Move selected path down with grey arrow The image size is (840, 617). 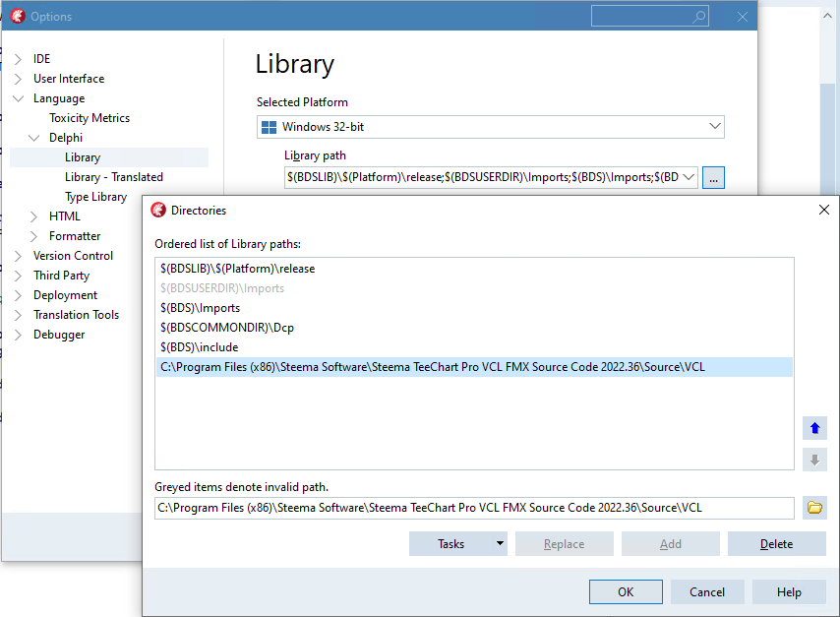pyautogui.click(x=814, y=460)
